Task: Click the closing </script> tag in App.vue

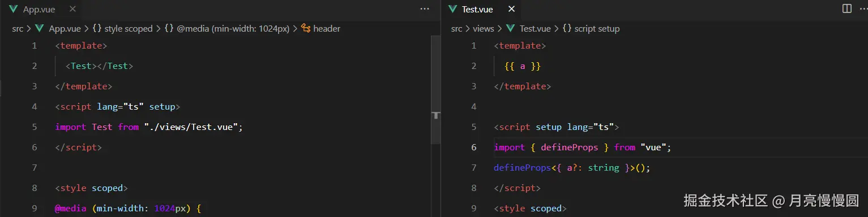Action: pos(79,147)
